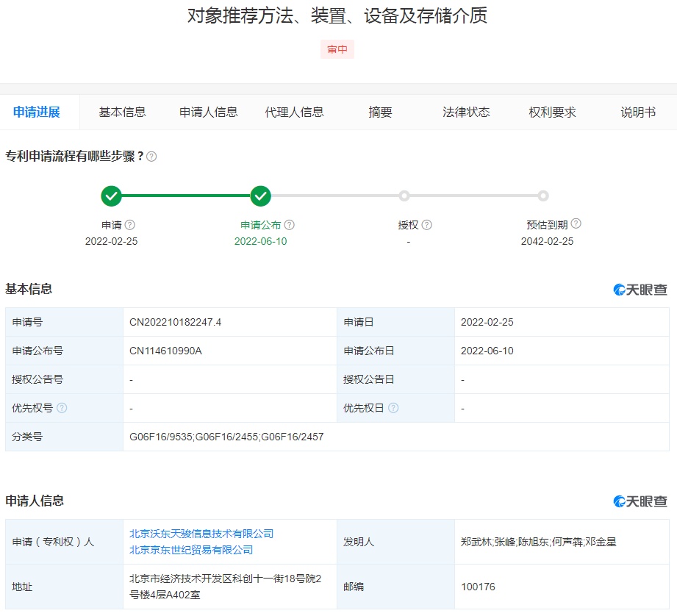The image size is (677, 616).
Task: Click the 申请日 value 2022-02-25 in table
Action: tap(487, 323)
